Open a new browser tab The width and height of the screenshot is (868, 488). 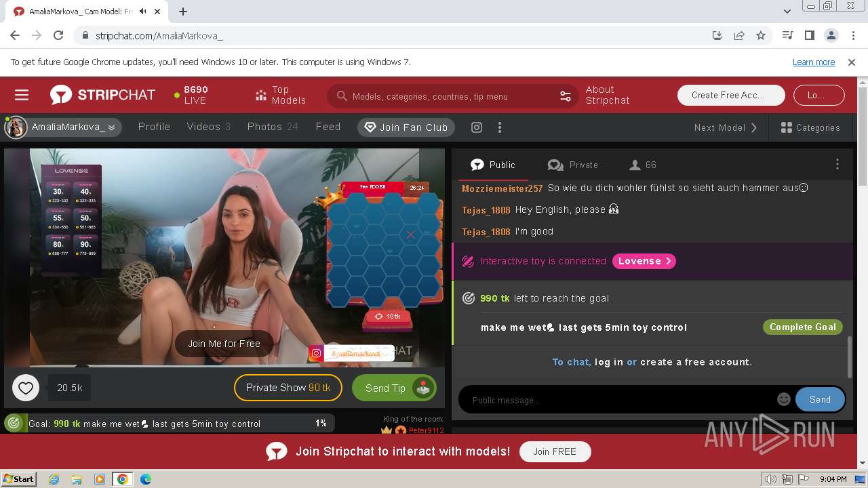click(x=183, y=12)
